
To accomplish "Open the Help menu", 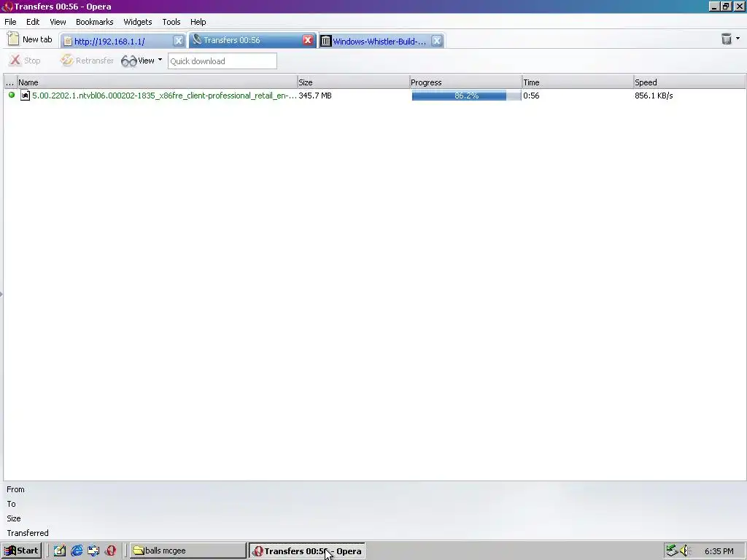I will (198, 22).
